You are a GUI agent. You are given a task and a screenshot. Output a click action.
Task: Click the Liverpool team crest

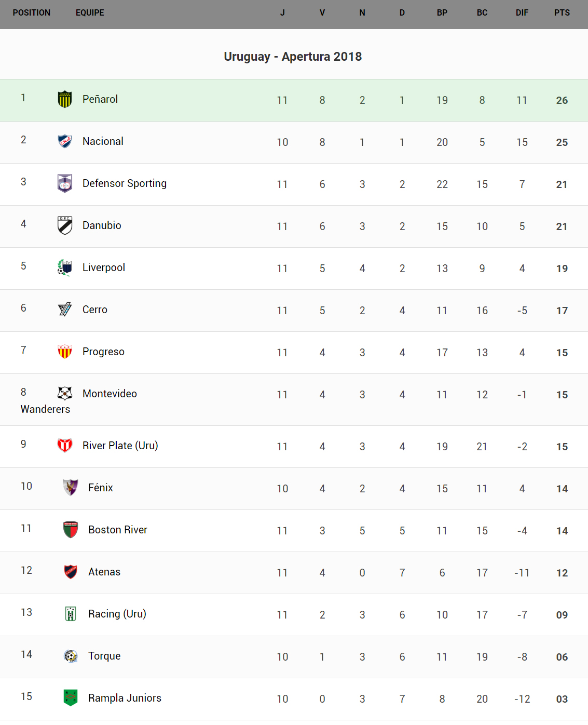coord(65,267)
